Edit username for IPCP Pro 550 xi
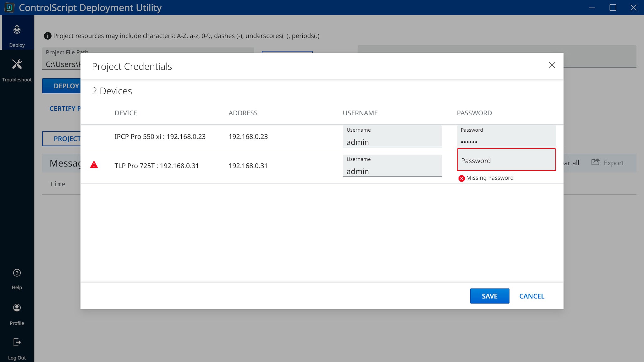Screen dimensions: 644x362 tap(392, 136)
